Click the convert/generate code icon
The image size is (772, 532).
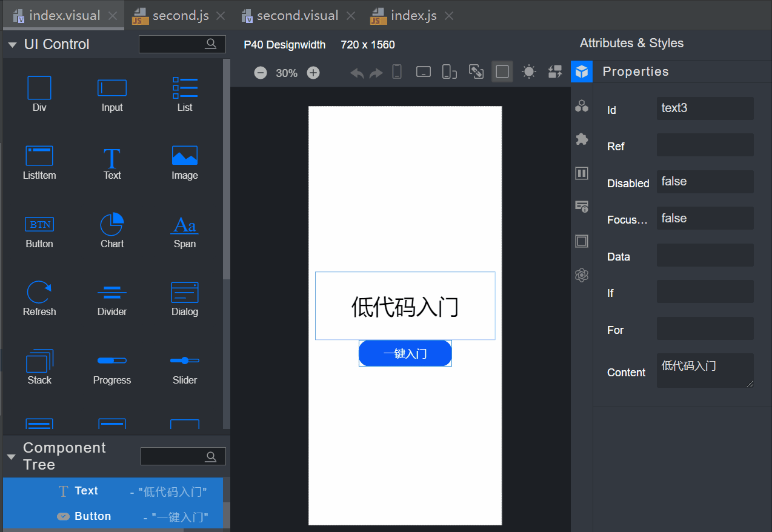click(x=555, y=72)
